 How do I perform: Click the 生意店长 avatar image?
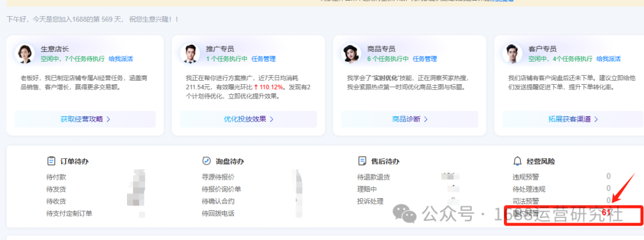[24, 53]
